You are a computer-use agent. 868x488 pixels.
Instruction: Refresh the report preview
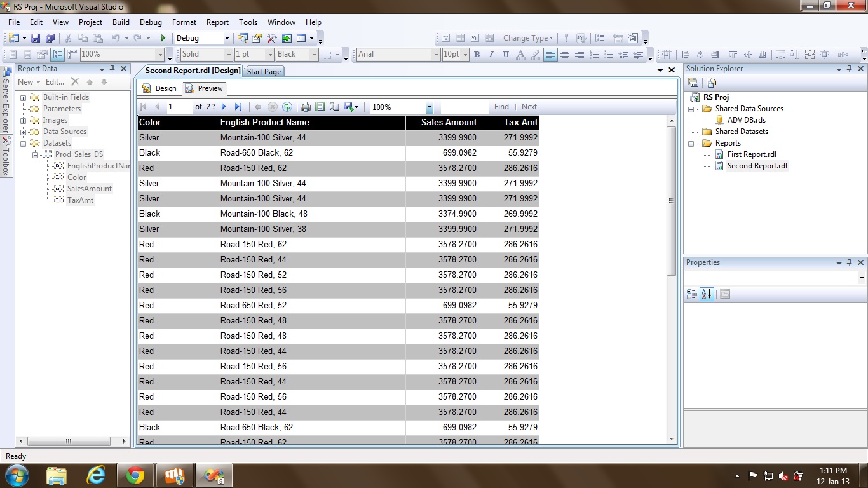tap(287, 107)
